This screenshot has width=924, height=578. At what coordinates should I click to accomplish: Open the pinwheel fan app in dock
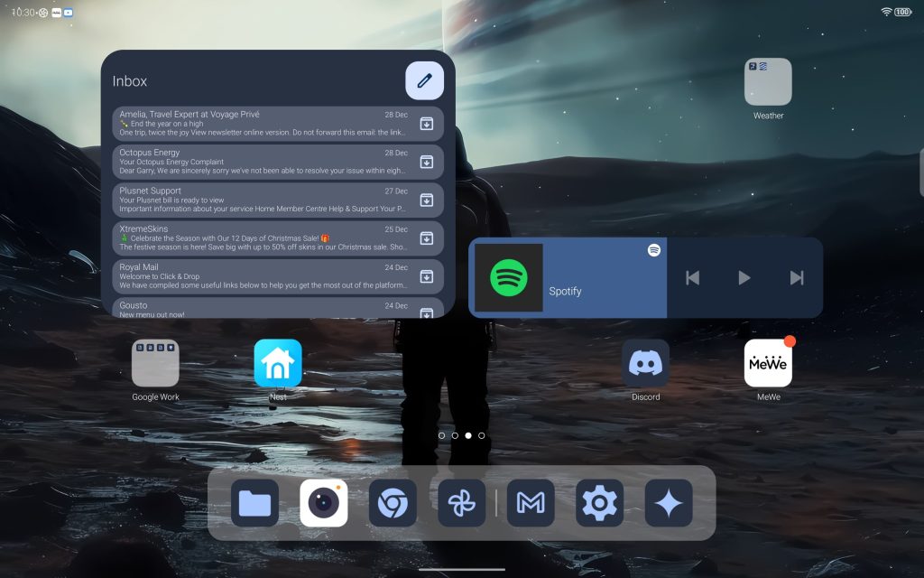click(461, 503)
